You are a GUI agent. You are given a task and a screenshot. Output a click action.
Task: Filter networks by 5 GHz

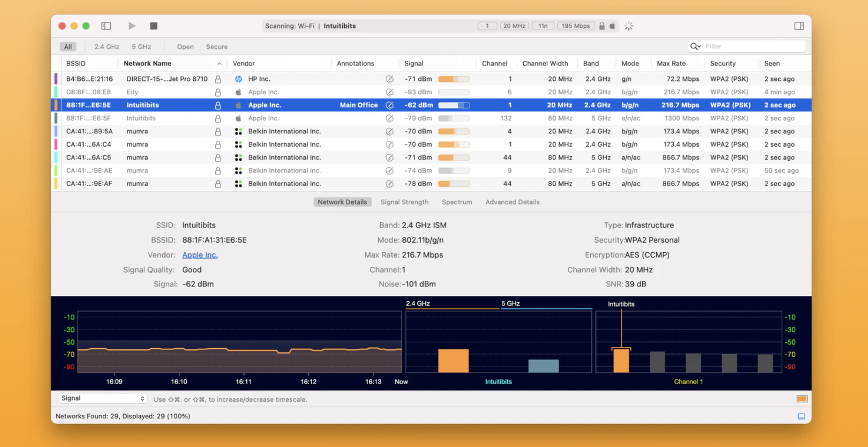[141, 46]
